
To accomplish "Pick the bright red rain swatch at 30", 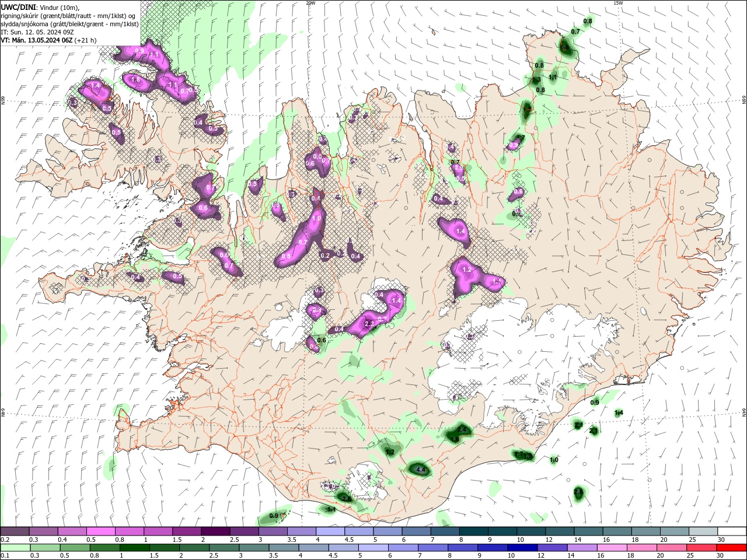I will pyautogui.click(x=731, y=548).
